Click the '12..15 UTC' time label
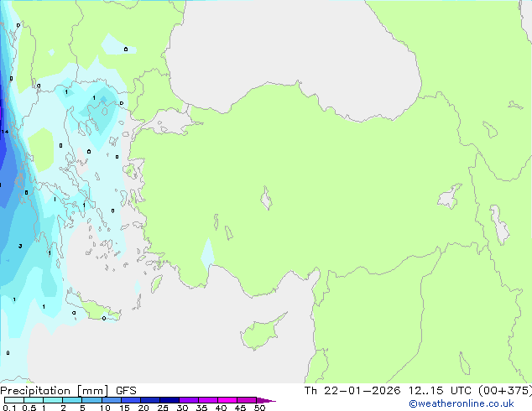532x411 pixels. [440, 391]
